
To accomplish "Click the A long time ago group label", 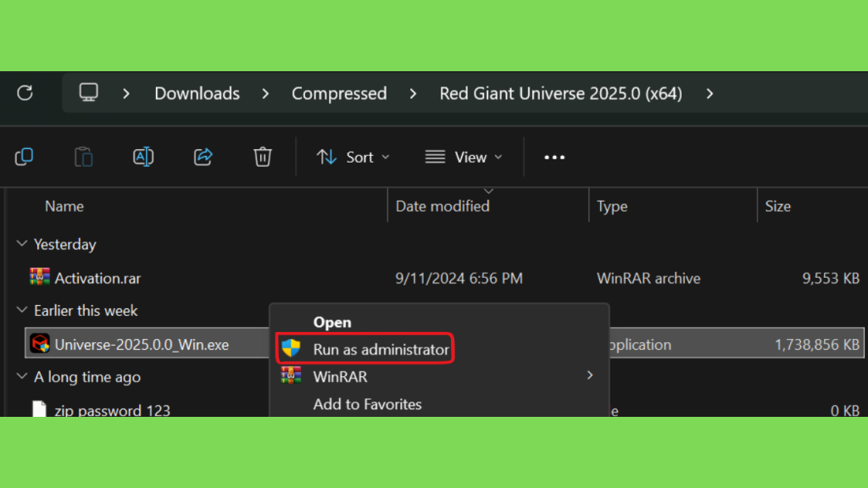I will tap(87, 377).
